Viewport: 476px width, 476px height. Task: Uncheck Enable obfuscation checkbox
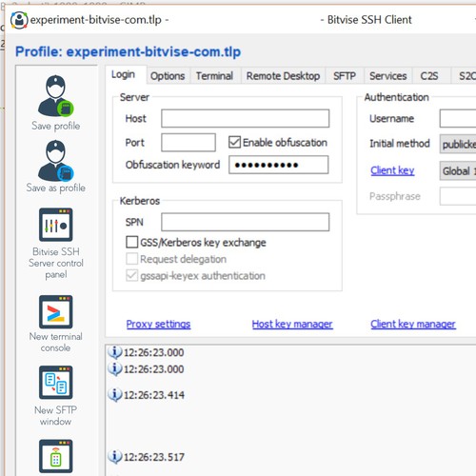[x=234, y=142]
